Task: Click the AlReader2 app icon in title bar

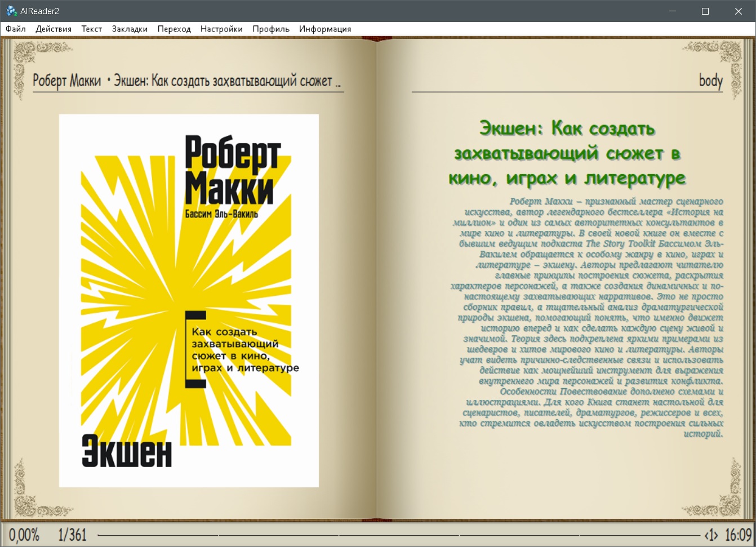Action: (11, 11)
